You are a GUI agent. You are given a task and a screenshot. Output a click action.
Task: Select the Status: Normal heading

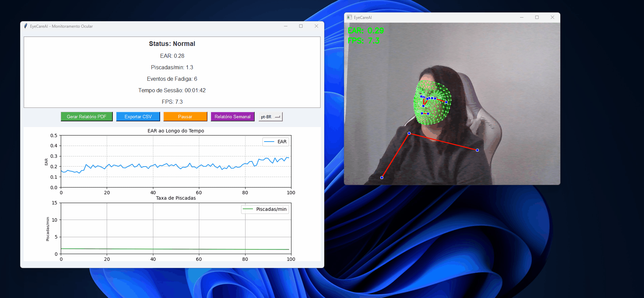click(172, 44)
